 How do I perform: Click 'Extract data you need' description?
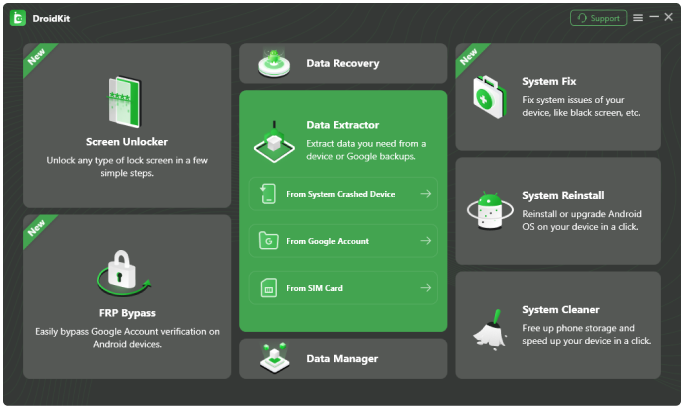click(x=366, y=150)
